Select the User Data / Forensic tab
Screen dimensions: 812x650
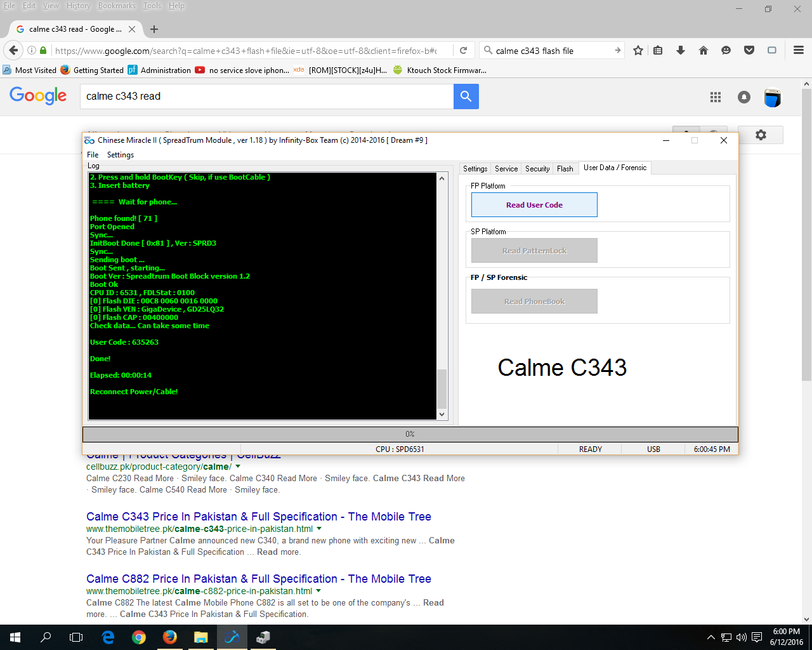[x=615, y=168]
